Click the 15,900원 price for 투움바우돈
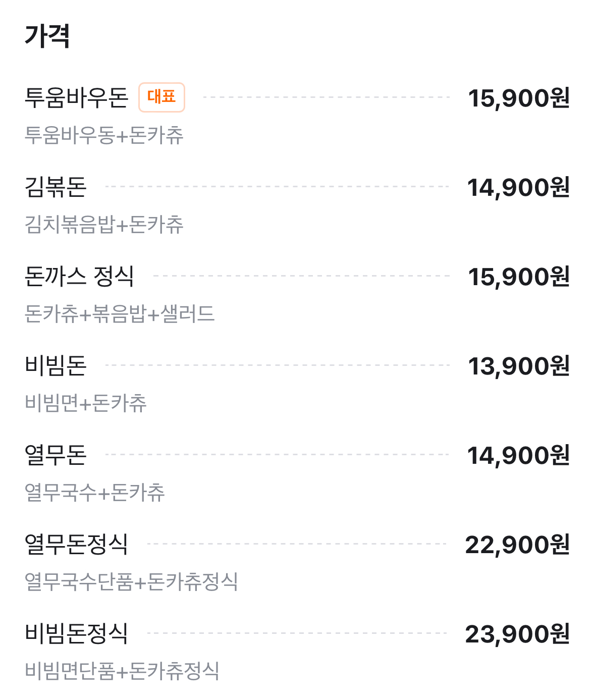Image resolution: width=595 pixels, height=700 pixels. 518,98
